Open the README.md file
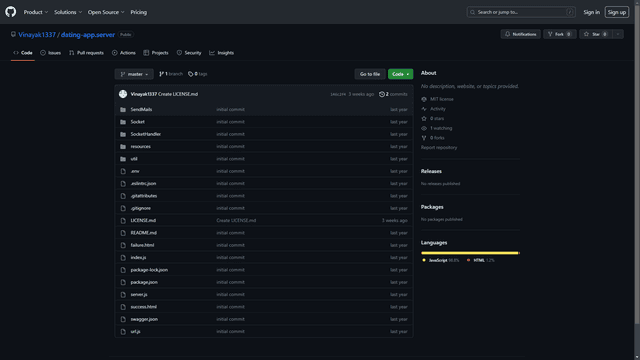 (144, 233)
